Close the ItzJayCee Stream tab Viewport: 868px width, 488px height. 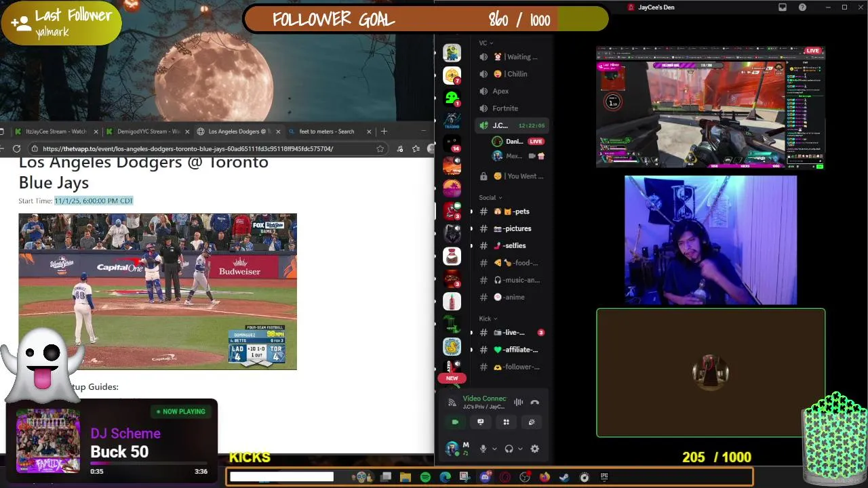(x=96, y=131)
